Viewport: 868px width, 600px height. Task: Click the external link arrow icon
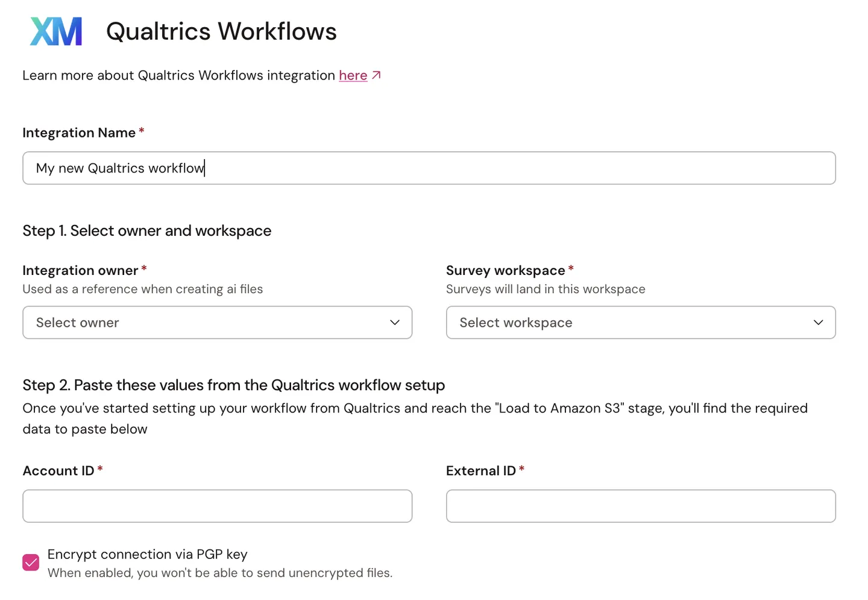(x=376, y=75)
